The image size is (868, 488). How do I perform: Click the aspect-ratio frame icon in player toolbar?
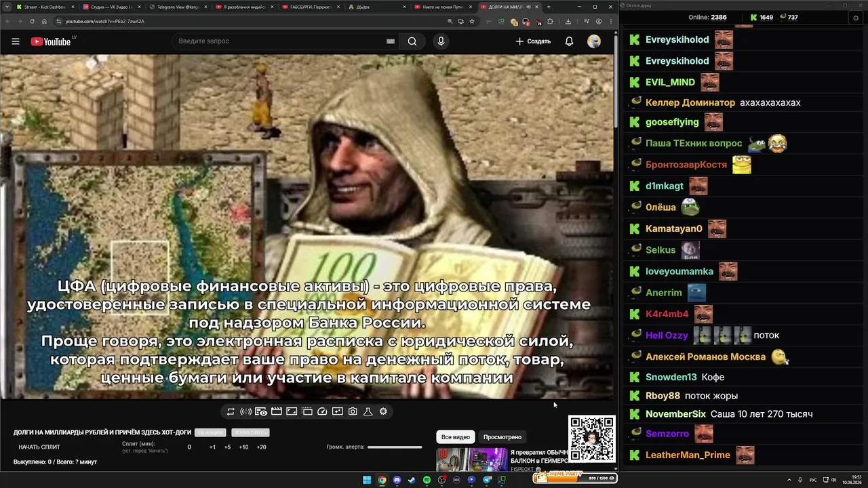coord(292,411)
